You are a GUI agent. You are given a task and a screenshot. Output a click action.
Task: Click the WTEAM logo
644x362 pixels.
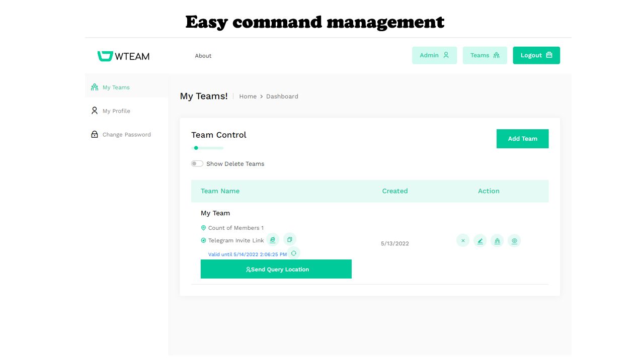point(123,56)
